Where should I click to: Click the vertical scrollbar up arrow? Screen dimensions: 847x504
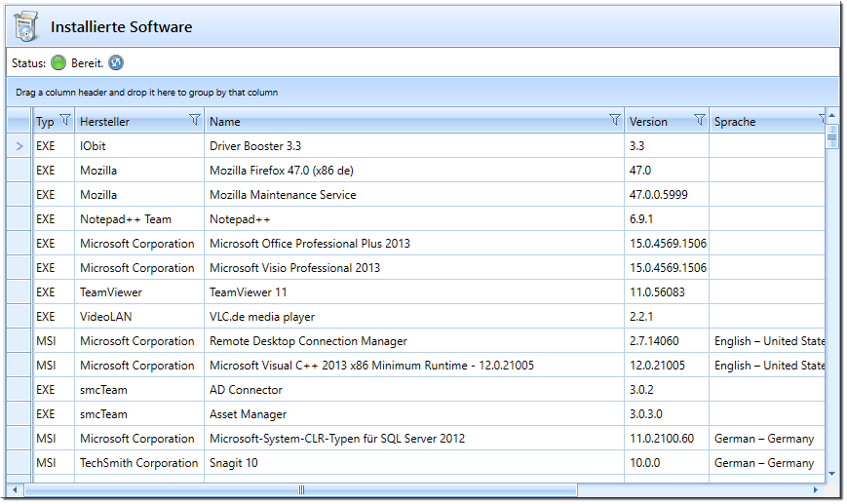coord(831,115)
